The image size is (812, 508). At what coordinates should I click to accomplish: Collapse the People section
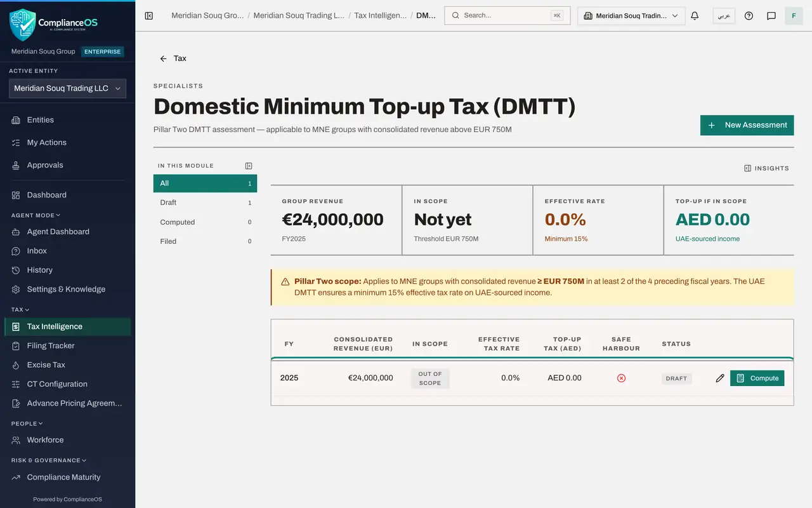point(27,424)
